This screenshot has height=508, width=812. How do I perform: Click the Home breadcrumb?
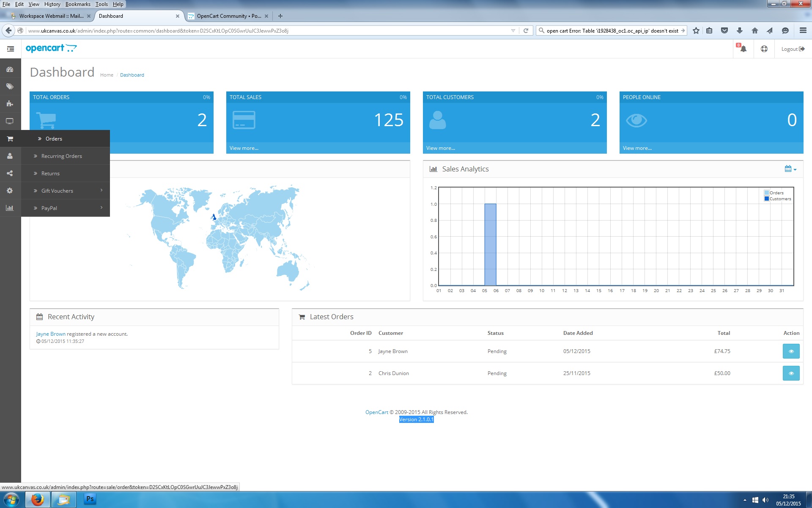tap(107, 75)
